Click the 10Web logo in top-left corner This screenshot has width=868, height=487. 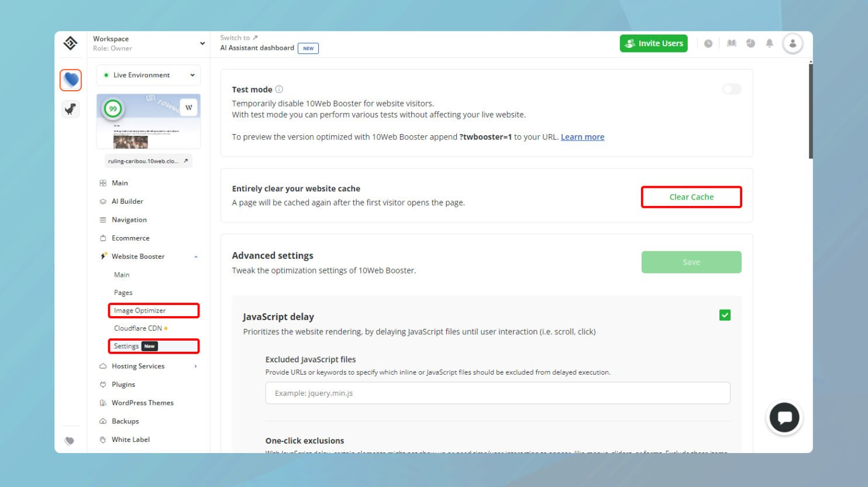70,43
